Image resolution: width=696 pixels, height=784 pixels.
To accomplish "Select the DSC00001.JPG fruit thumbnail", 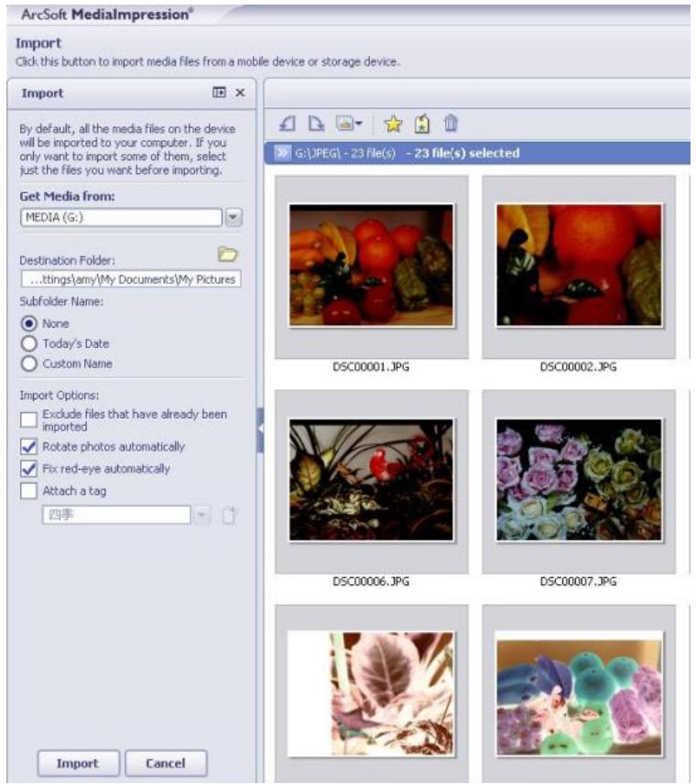I will (x=372, y=266).
